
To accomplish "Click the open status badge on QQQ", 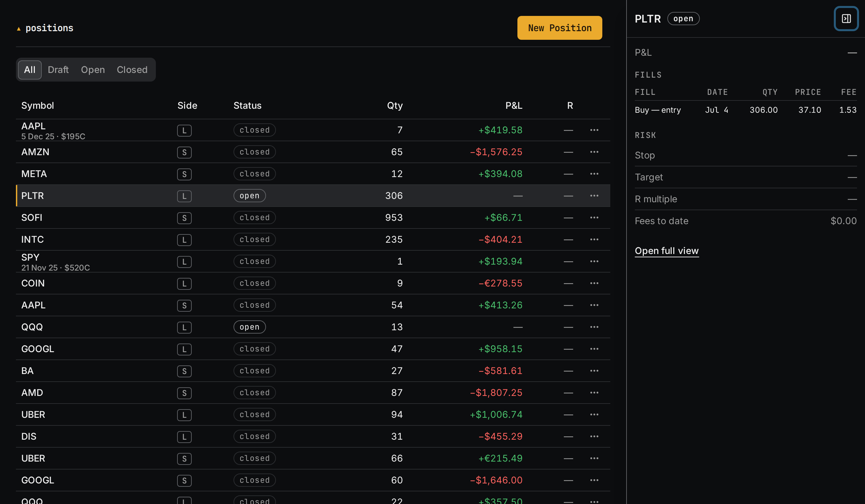I will click(249, 327).
